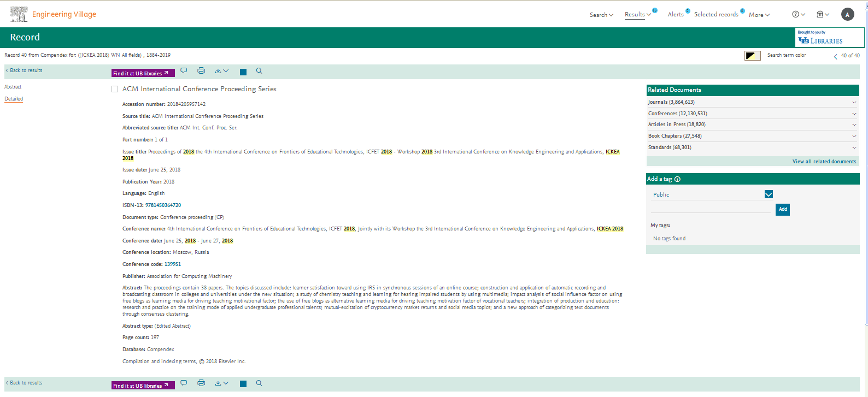Open View all related documents link

(x=824, y=162)
